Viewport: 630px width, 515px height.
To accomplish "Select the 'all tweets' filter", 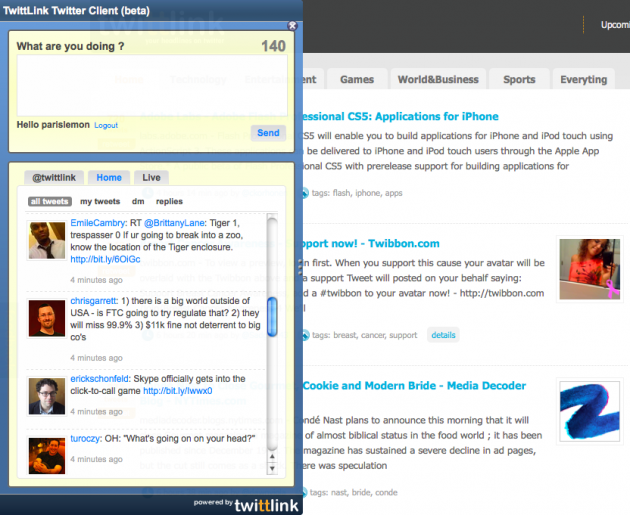I will 49,201.
